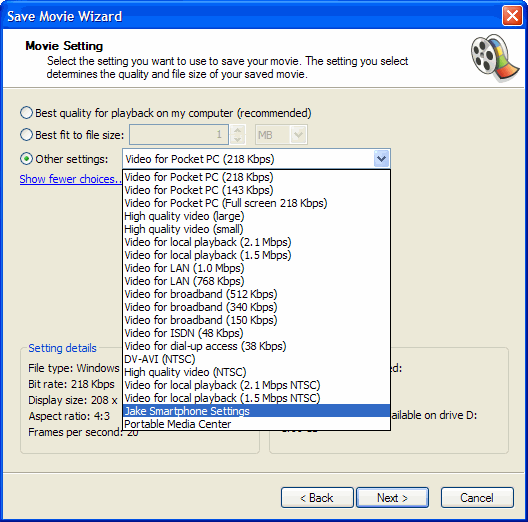Click the Show fewer choices link

pos(70,179)
